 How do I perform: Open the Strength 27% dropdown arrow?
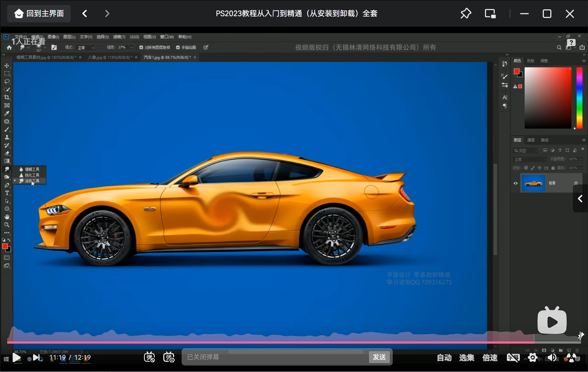(x=131, y=47)
